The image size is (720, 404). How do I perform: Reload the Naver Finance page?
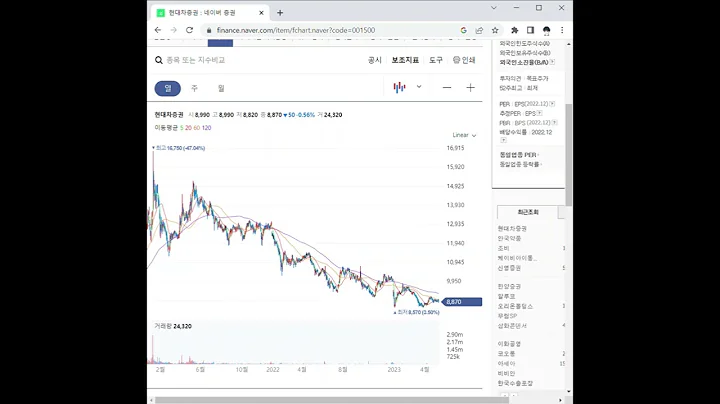pyautogui.click(x=189, y=30)
